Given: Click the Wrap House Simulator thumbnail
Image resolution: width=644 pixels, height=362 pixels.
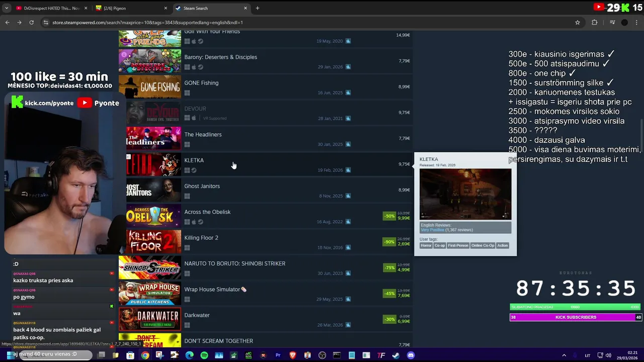Looking at the screenshot, I should [x=150, y=294].
